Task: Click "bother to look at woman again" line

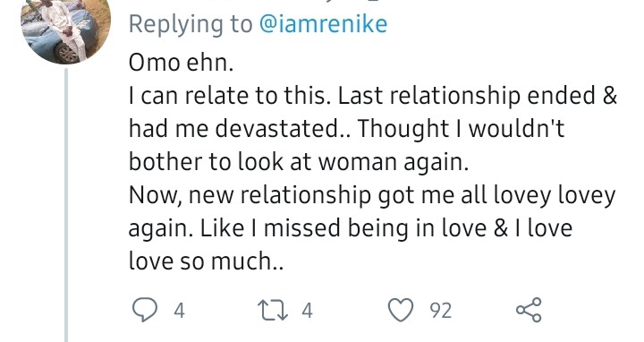Action: 299,162
